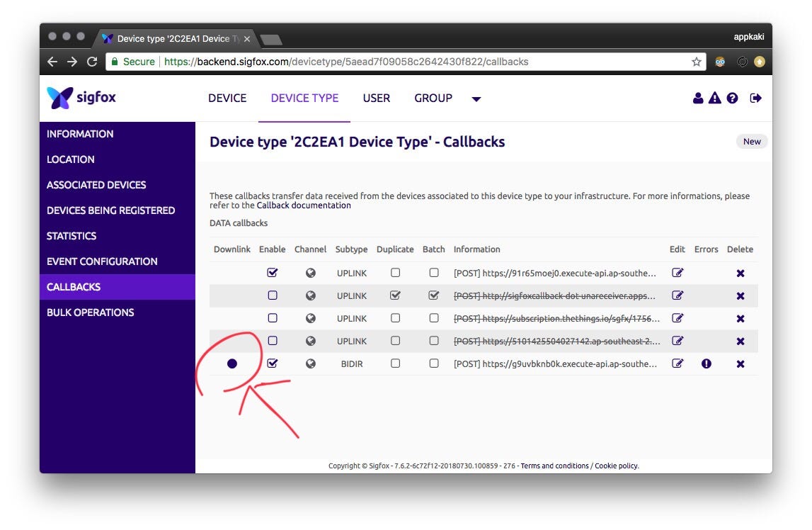This screenshot has width=812, height=530.
Task: Select INFORMATION in the sidebar
Action: [118, 134]
